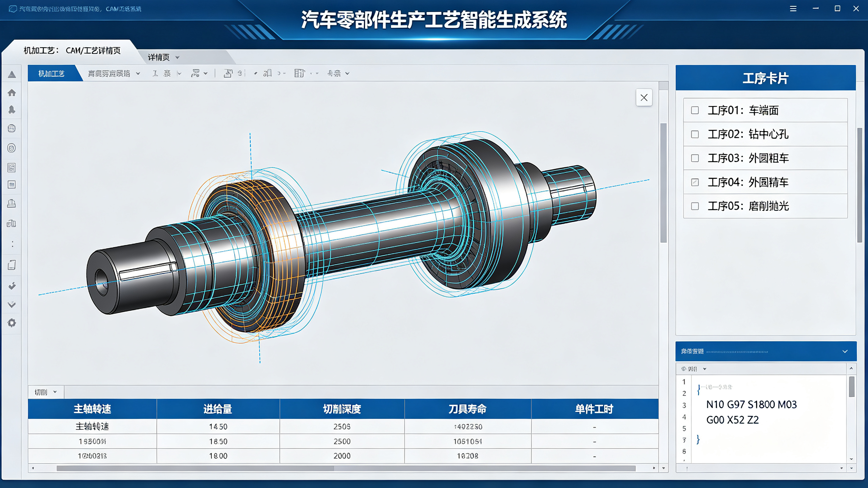Click the bar chart icon in sidebar
This screenshot has height=488, width=868.
(x=12, y=223)
